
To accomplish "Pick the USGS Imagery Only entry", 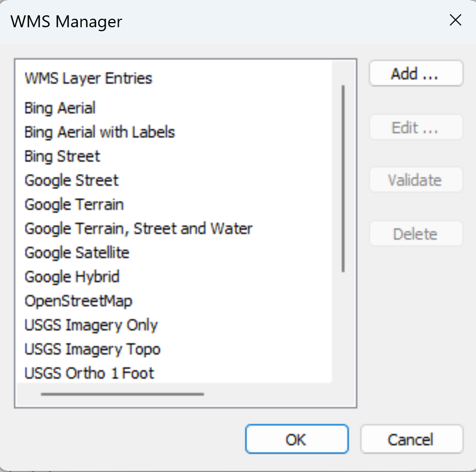I will 91,325.
